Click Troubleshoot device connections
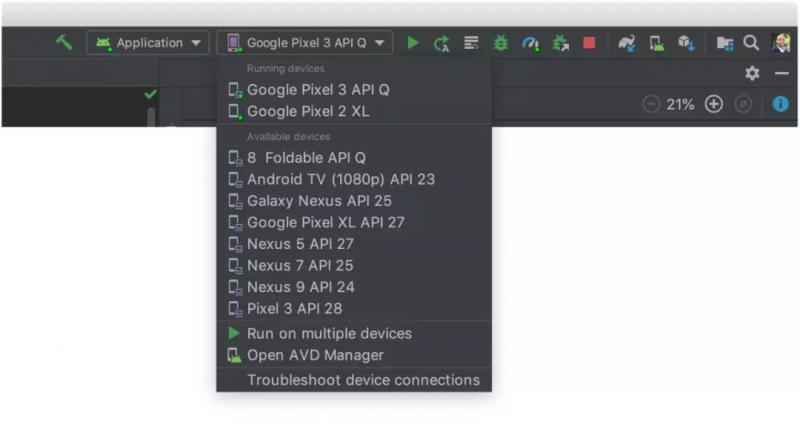This screenshot has width=800, height=424. pyautogui.click(x=363, y=380)
